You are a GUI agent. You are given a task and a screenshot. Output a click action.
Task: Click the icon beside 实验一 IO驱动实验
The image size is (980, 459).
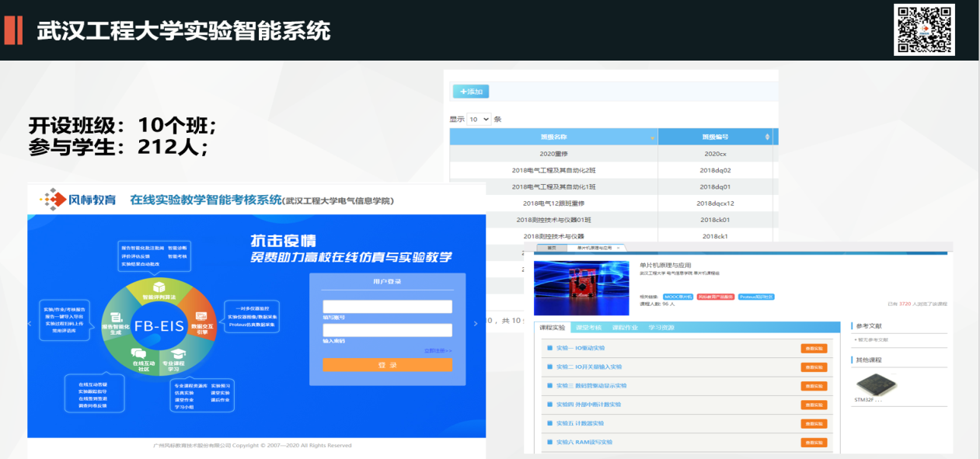(x=550, y=348)
